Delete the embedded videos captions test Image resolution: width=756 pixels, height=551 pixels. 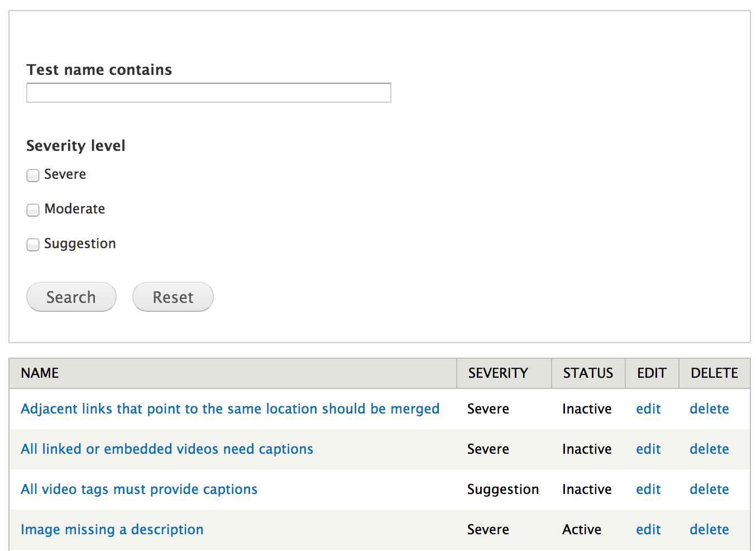pyautogui.click(x=709, y=449)
